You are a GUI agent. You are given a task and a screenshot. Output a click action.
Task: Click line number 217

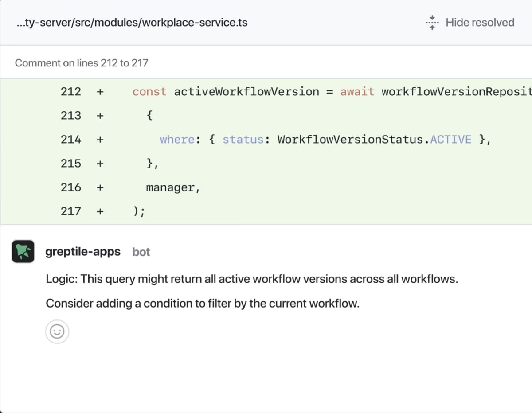coord(71,211)
